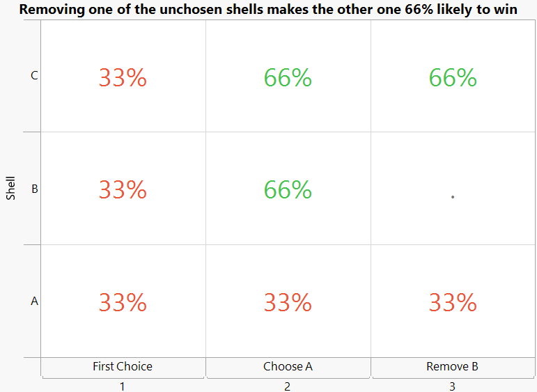Click the 66% for shell B under Choose A
Viewport: 537px width, 392px height.
[x=288, y=189]
